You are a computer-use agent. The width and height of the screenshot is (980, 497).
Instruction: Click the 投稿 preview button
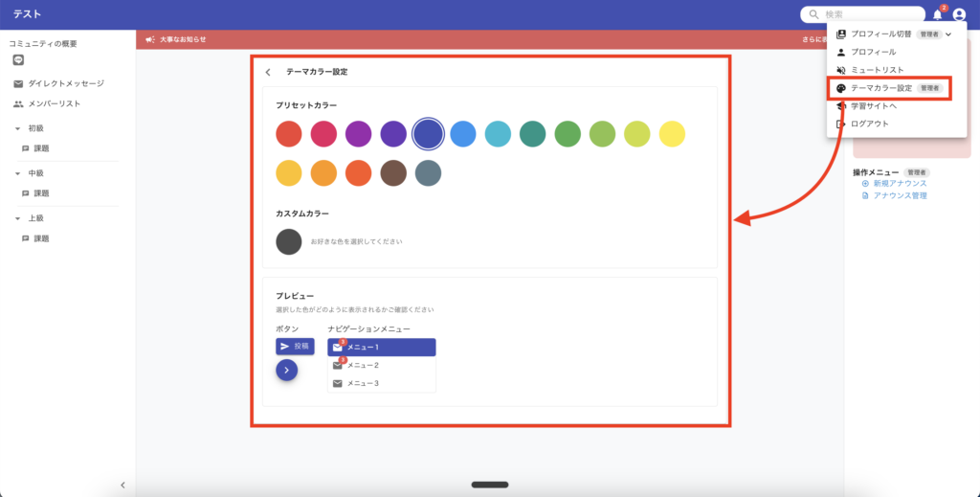295,347
